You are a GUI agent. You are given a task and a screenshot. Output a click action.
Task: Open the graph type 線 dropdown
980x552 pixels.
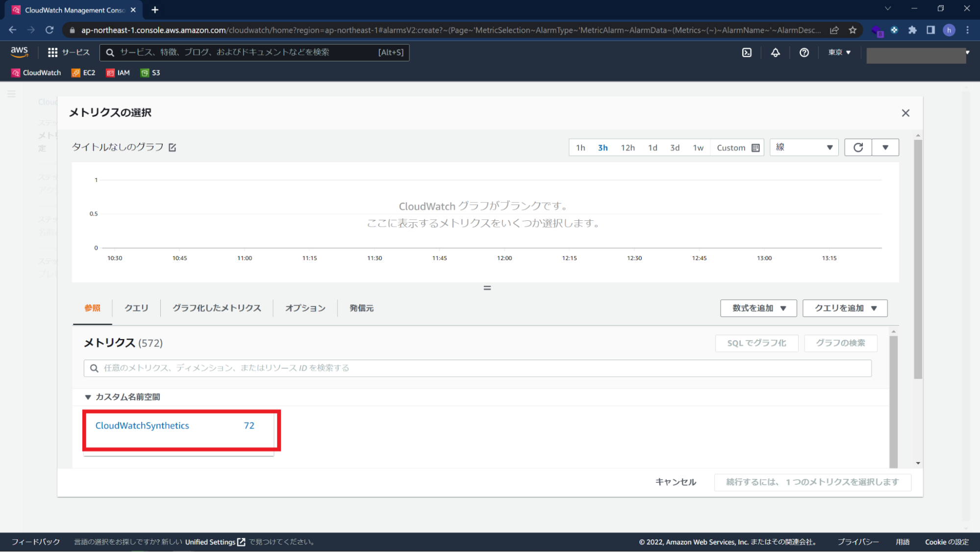pyautogui.click(x=804, y=147)
